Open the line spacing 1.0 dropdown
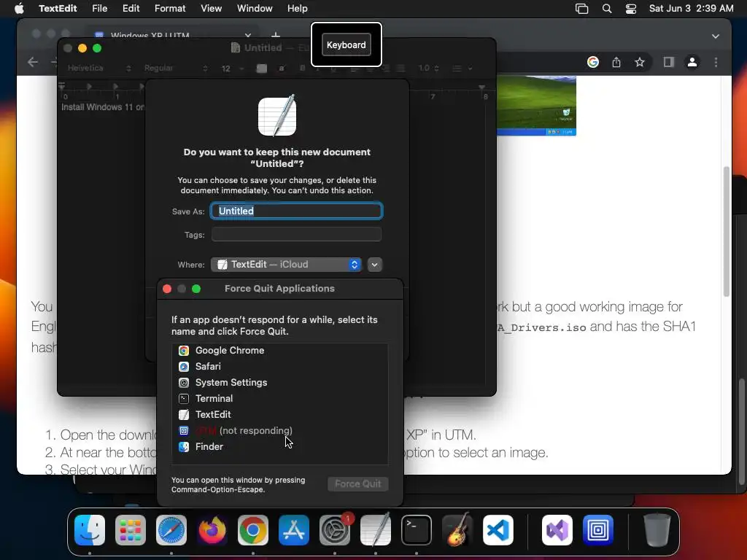The height and width of the screenshot is (560, 747). [x=428, y=68]
